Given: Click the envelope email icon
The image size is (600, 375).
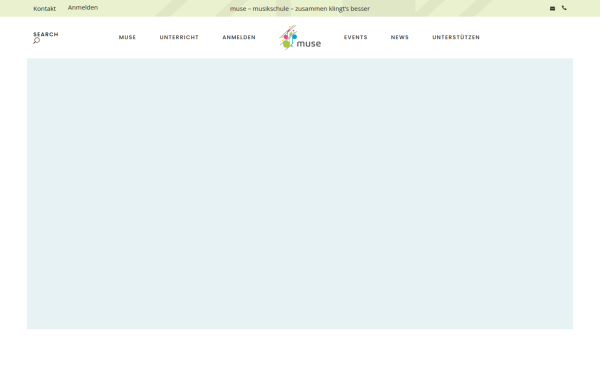Looking at the screenshot, I should click(x=552, y=8).
